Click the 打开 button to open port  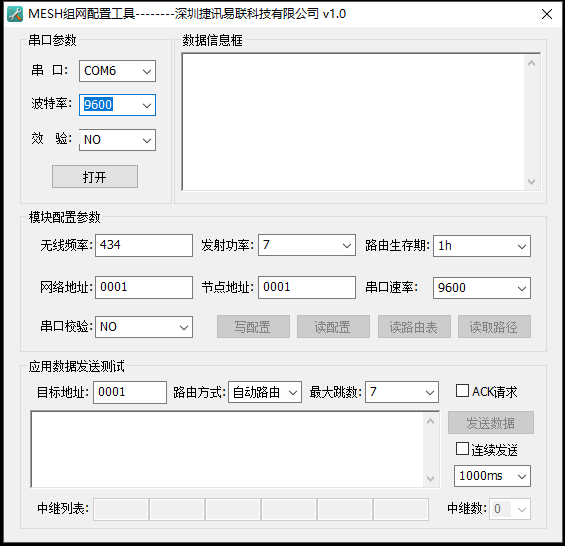coord(95,177)
